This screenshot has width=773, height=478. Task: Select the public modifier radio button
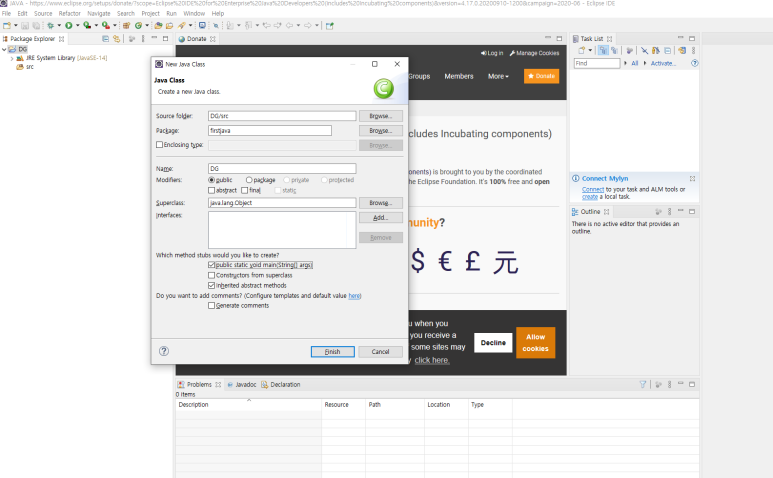(211, 180)
